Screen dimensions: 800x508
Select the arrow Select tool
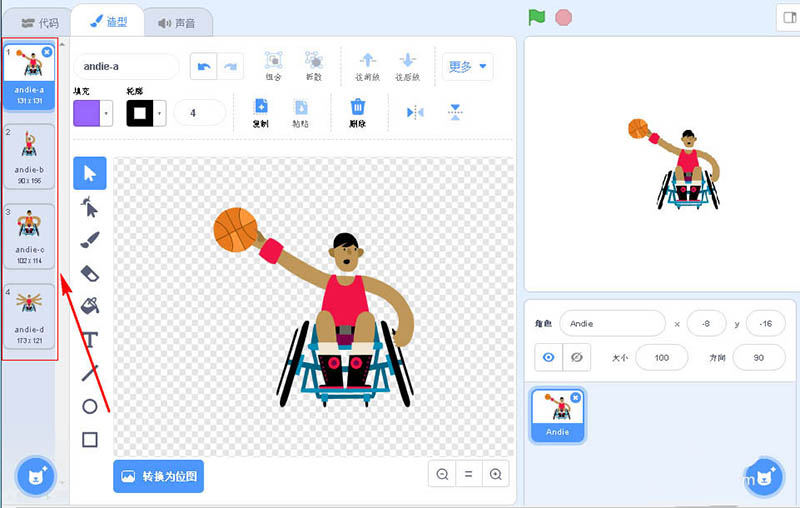tap(90, 173)
